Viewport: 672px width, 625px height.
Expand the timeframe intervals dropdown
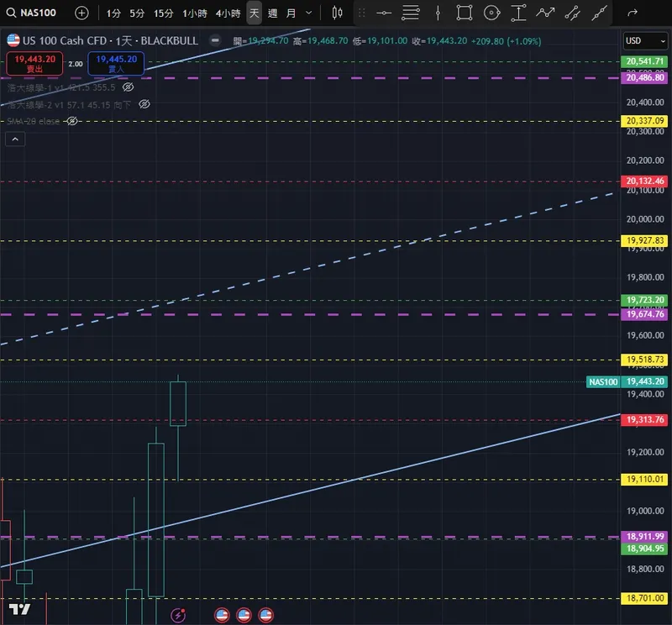(308, 13)
